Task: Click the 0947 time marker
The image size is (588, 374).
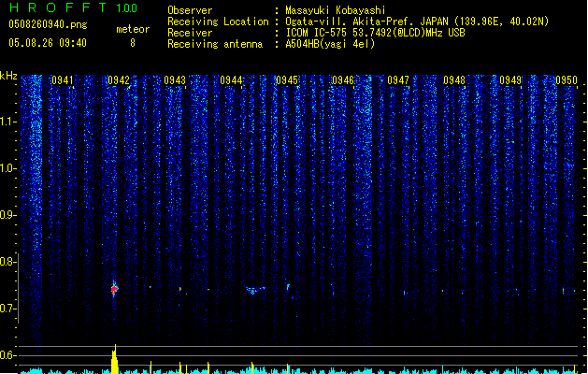Action: (x=398, y=80)
